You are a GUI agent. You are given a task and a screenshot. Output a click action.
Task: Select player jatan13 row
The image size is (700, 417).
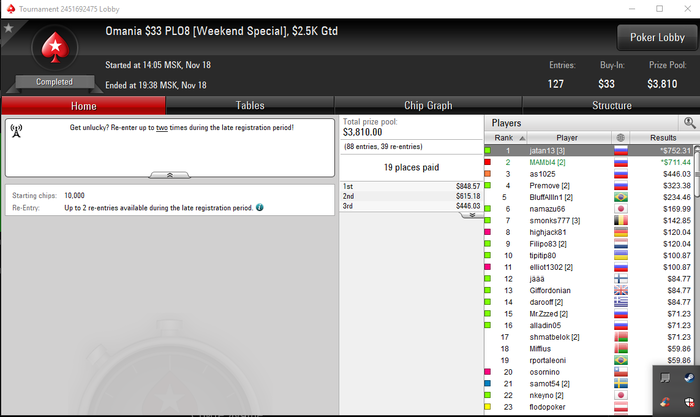click(x=589, y=150)
